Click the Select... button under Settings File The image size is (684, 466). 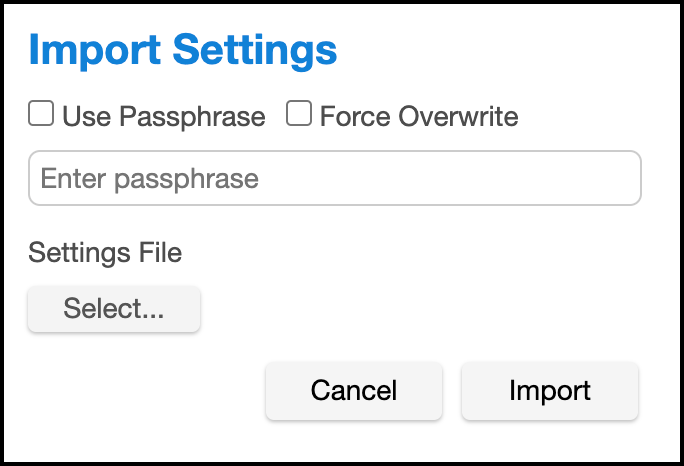(x=114, y=309)
